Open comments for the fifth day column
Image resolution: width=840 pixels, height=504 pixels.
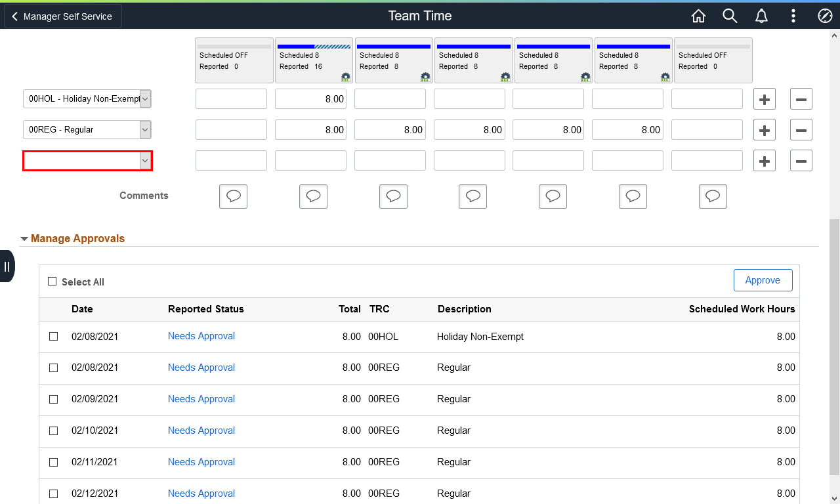[x=553, y=196]
